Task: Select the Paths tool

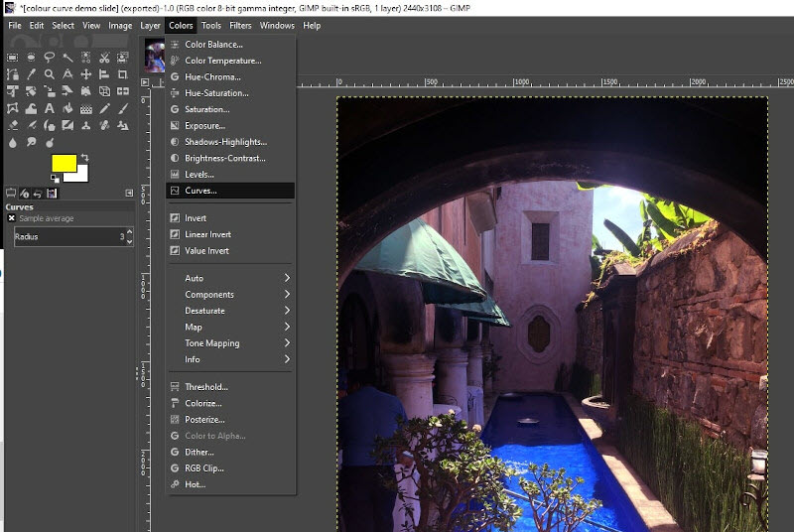Action: coord(12,74)
